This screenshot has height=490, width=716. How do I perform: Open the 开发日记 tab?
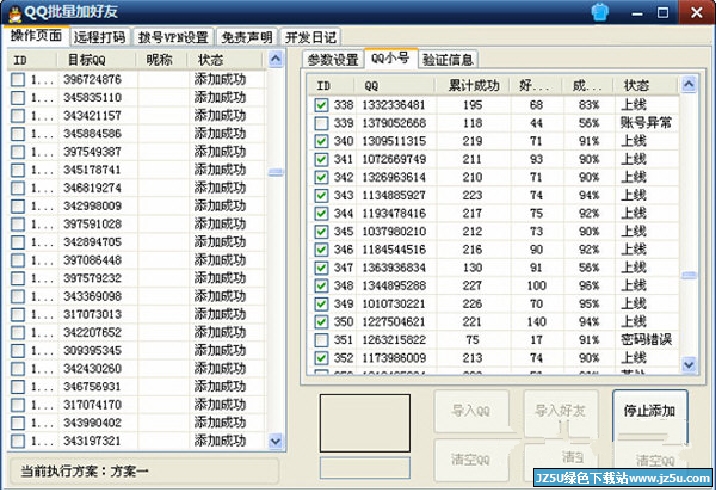coord(311,37)
